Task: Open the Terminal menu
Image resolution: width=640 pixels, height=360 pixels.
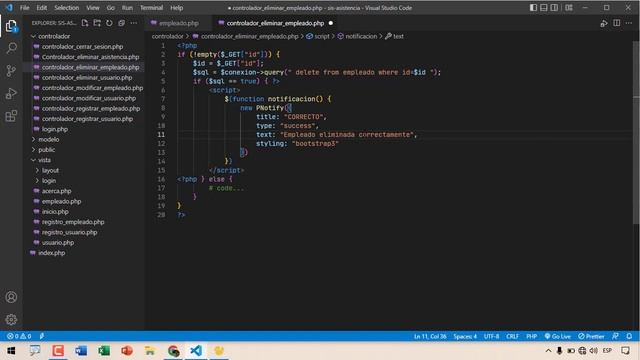Action: 151,8
